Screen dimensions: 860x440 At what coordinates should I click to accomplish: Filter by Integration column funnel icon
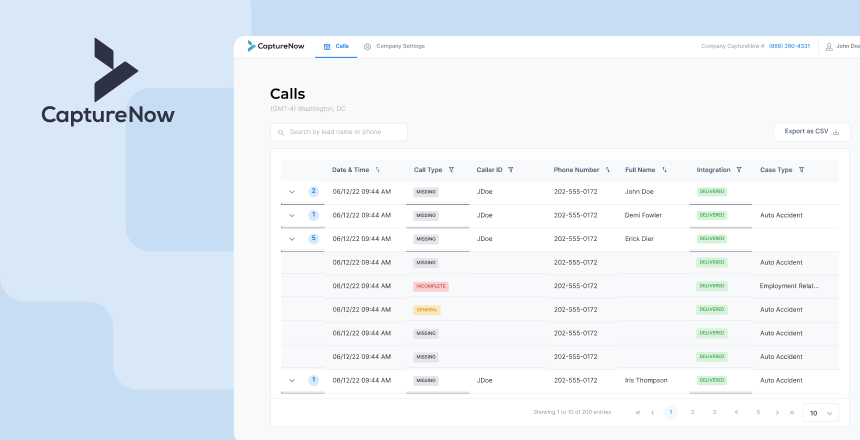pyautogui.click(x=741, y=170)
